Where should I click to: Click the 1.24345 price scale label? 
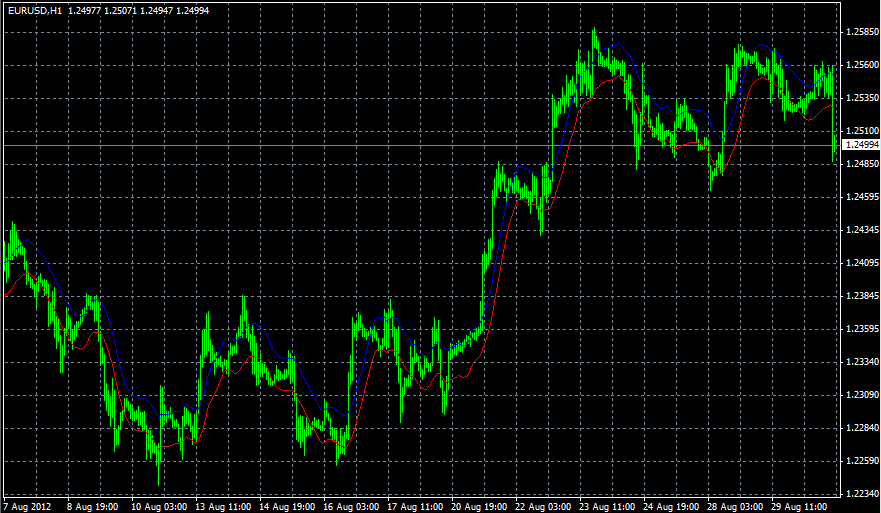click(x=862, y=230)
